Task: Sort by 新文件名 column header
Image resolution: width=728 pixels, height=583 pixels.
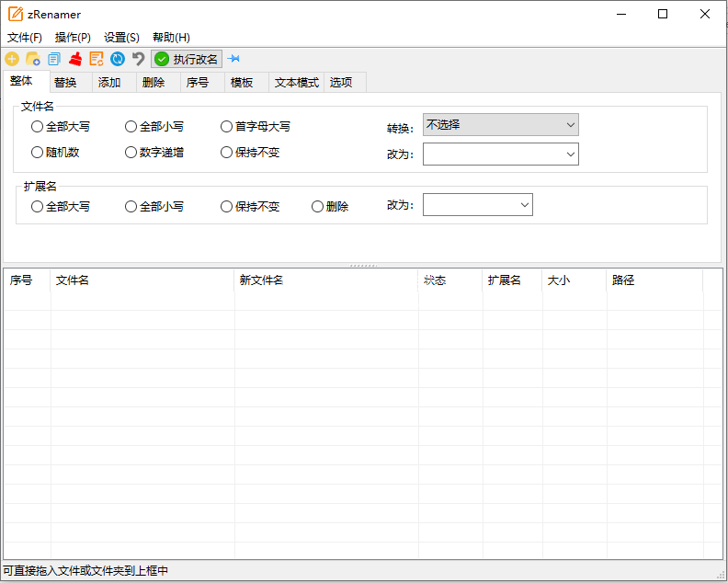Action: [326, 280]
